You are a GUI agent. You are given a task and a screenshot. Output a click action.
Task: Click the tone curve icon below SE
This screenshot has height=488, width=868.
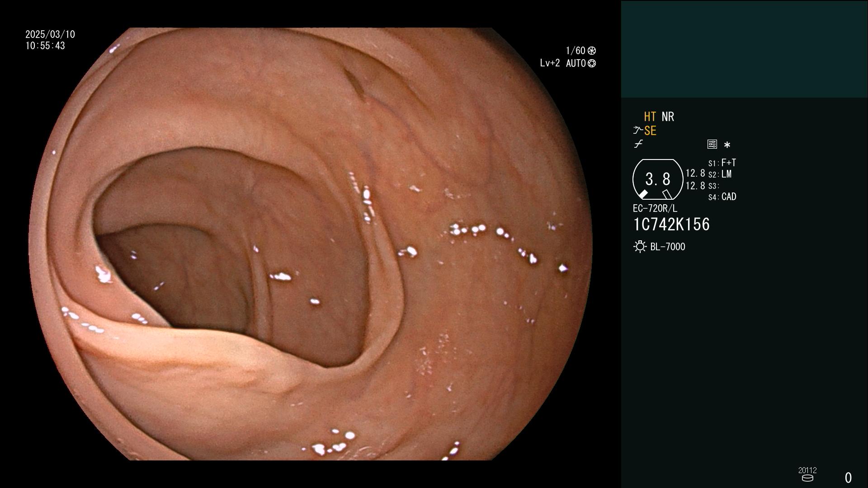(x=638, y=144)
